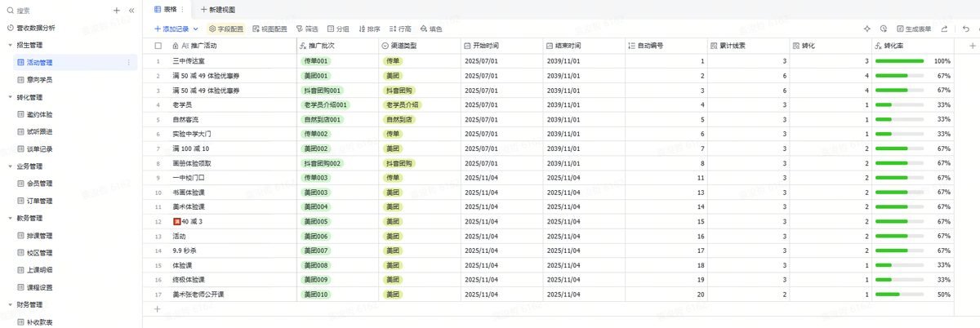Image resolution: width=980 pixels, height=328 pixels.
Task: Switch to 表格 view tab
Action: pos(170,9)
